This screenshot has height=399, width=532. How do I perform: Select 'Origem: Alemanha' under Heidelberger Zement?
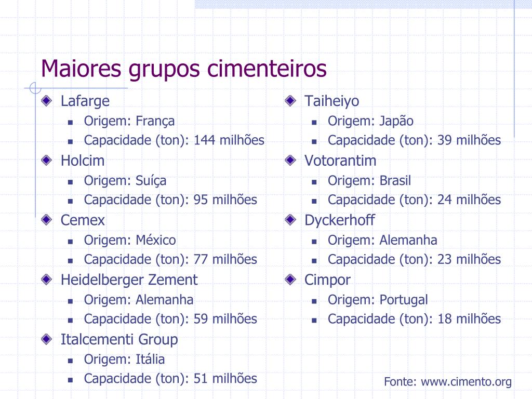[x=138, y=300]
